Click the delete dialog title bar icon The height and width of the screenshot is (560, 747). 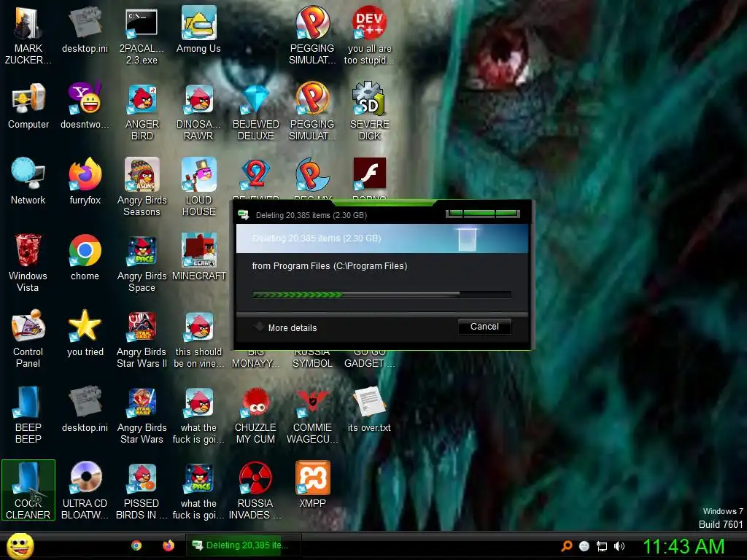click(x=244, y=215)
